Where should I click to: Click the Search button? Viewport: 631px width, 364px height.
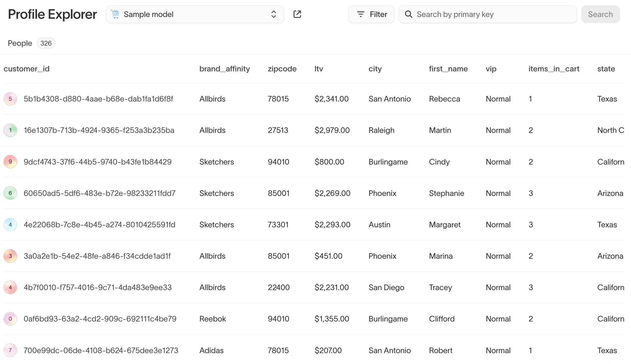click(600, 14)
